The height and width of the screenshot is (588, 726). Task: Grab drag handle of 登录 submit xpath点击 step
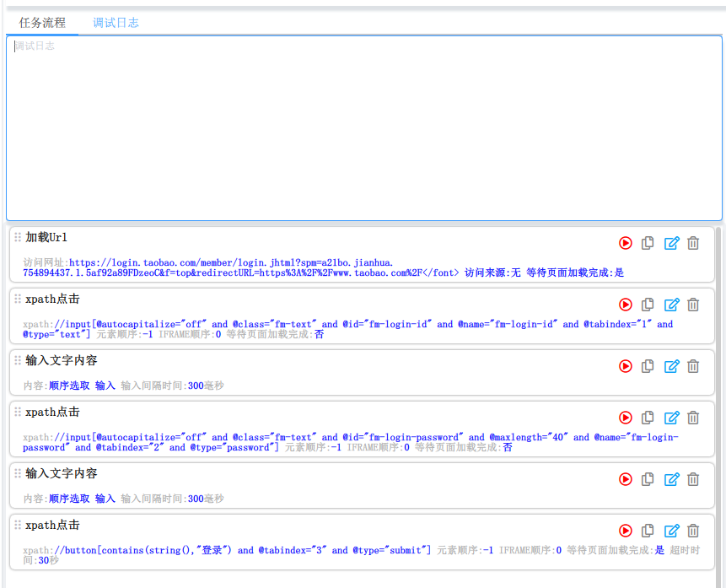[x=18, y=525]
